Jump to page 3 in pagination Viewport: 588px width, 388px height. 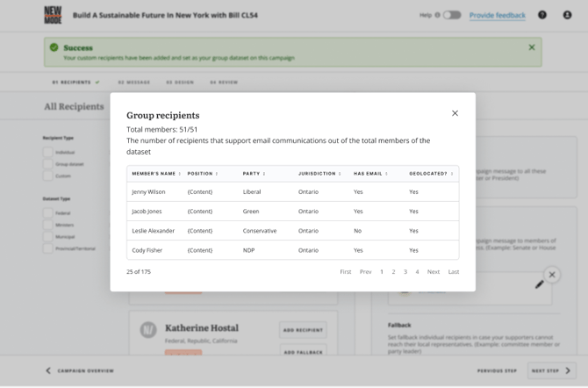pyautogui.click(x=405, y=272)
